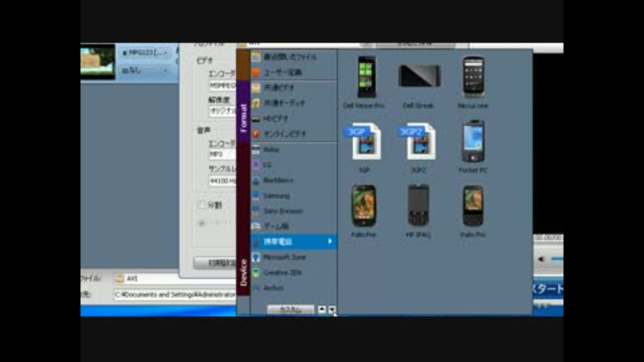The image size is (644, 362).
Task: Open the なし subtitle dropdown
Action: click(x=145, y=70)
